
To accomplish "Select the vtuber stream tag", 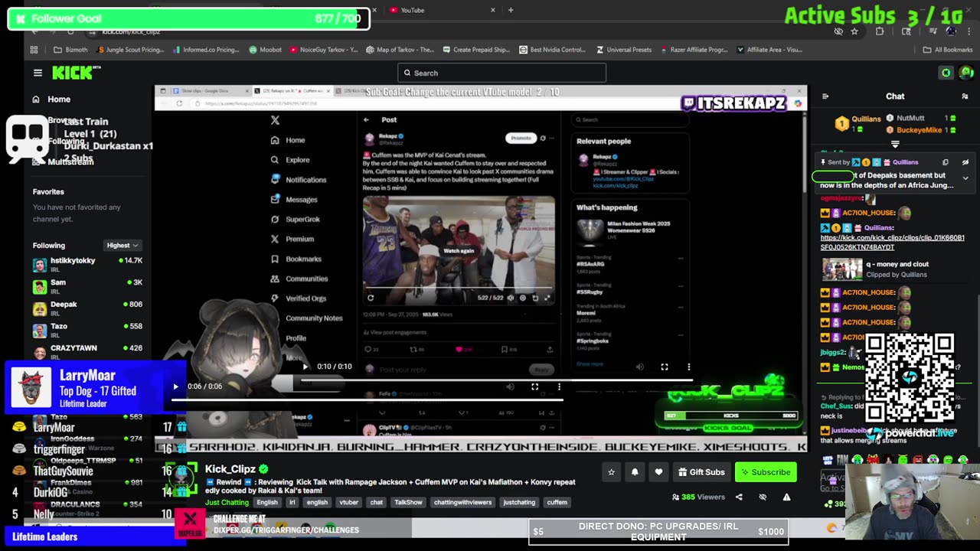I will pyautogui.click(x=349, y=503).
